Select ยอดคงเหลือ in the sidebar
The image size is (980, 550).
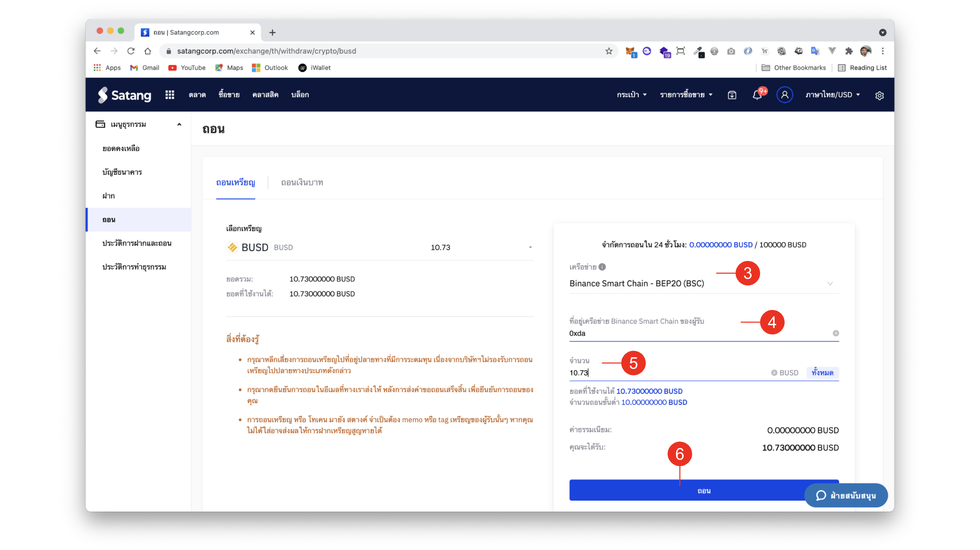coord(121,149)
